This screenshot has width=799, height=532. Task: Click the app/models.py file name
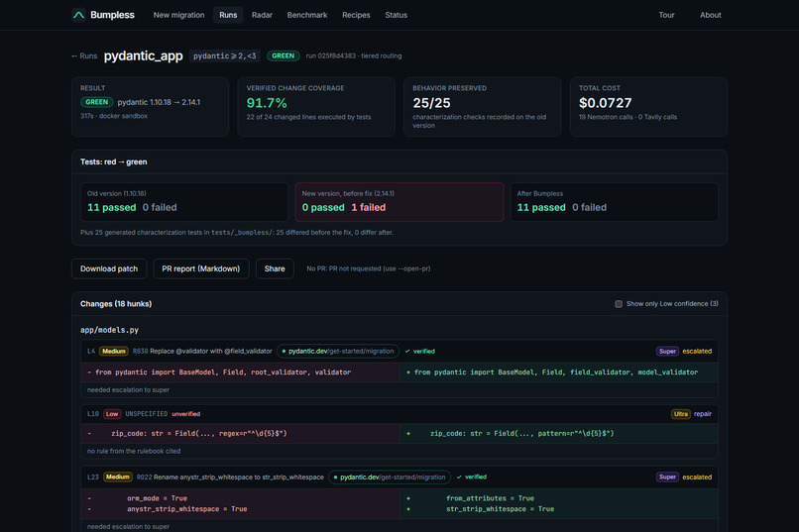(x=109, y=330)
